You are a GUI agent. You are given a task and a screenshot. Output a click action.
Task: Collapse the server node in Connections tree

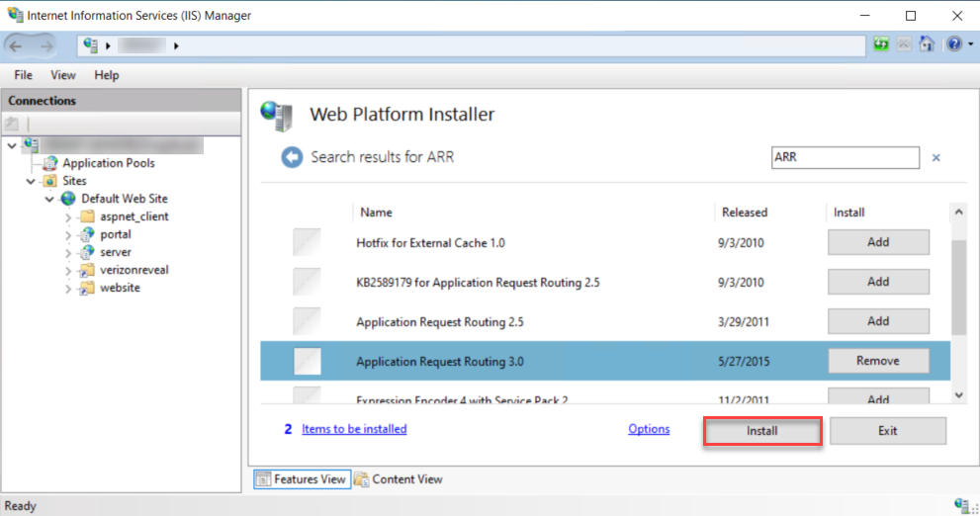pos(12,145)
